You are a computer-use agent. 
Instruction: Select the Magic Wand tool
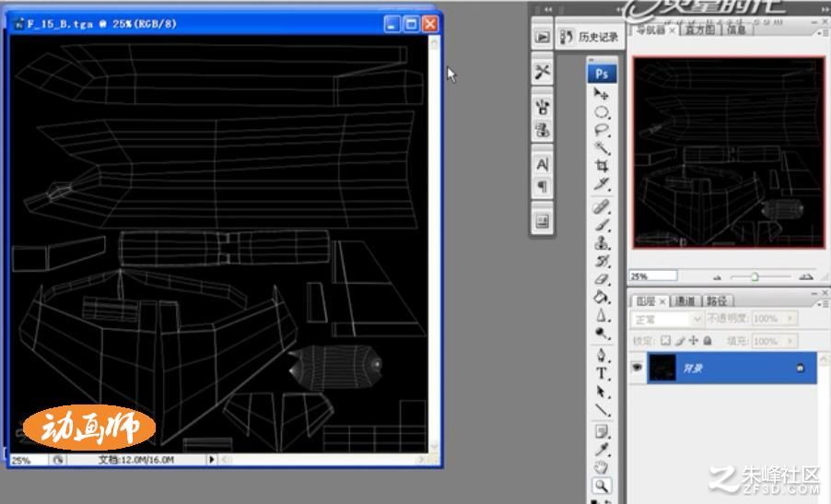601,147
